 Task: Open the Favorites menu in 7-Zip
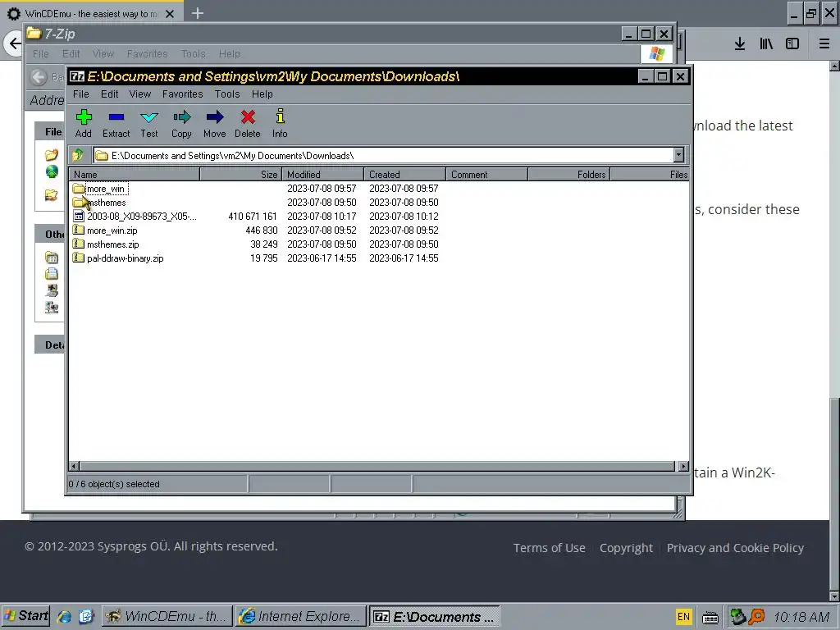(x=183, y=94)
